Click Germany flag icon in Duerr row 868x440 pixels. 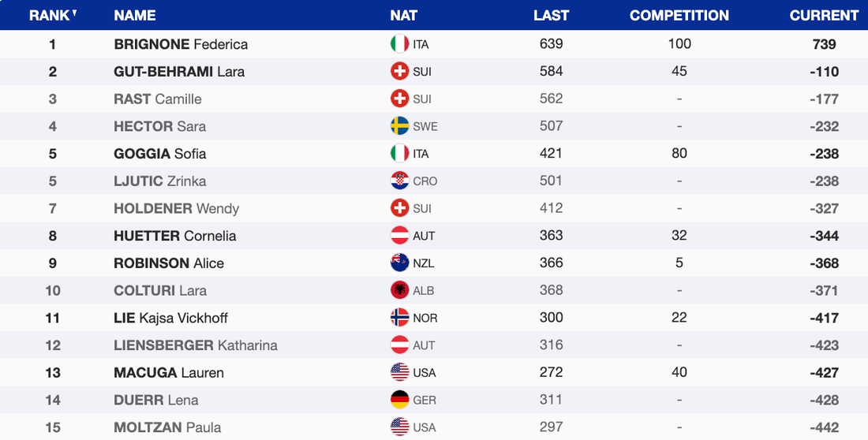pos(399,400)
